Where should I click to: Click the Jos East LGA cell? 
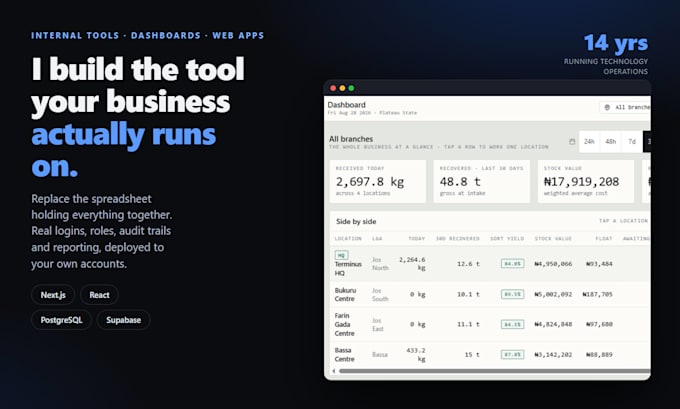coord(377,324)
